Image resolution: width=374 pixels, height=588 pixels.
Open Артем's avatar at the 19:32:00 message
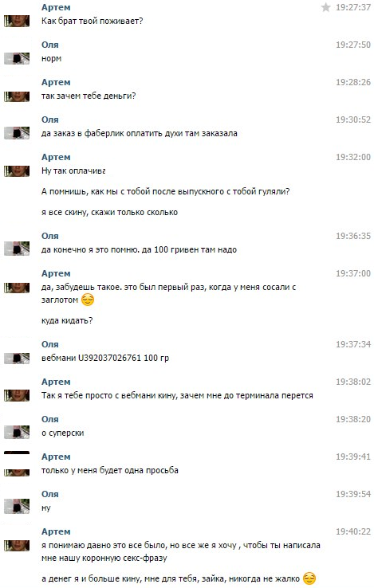coord(17,171)
